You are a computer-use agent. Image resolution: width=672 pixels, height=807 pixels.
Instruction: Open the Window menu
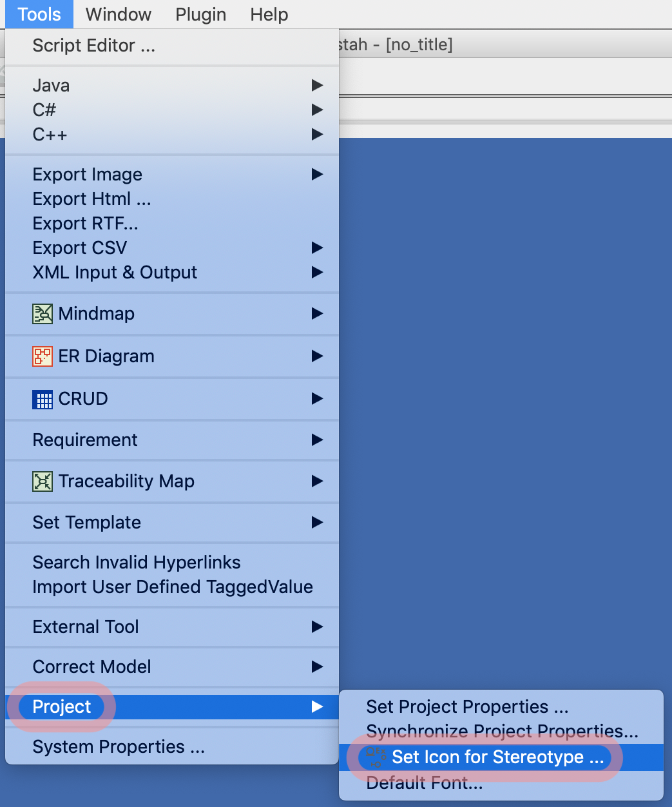[x=118, y=14]
